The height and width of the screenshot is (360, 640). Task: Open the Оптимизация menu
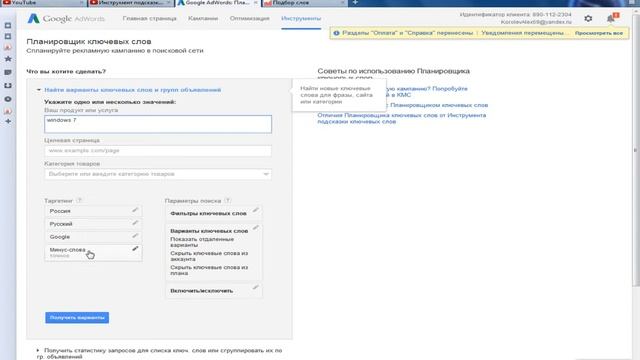[249, 18]
